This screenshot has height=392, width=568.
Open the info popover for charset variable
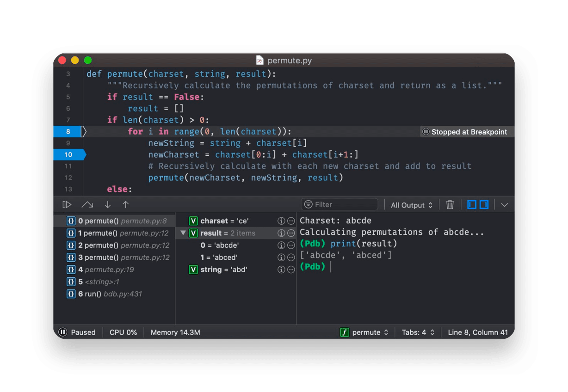tap(281, 220)
